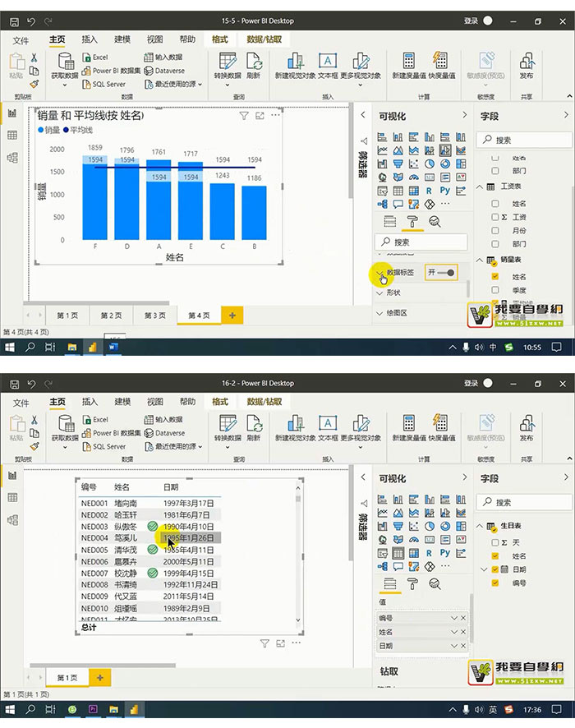
Task: Click 新建视觉对象 in the 15-5 window ribbon
Action: (x=295, y=66)
